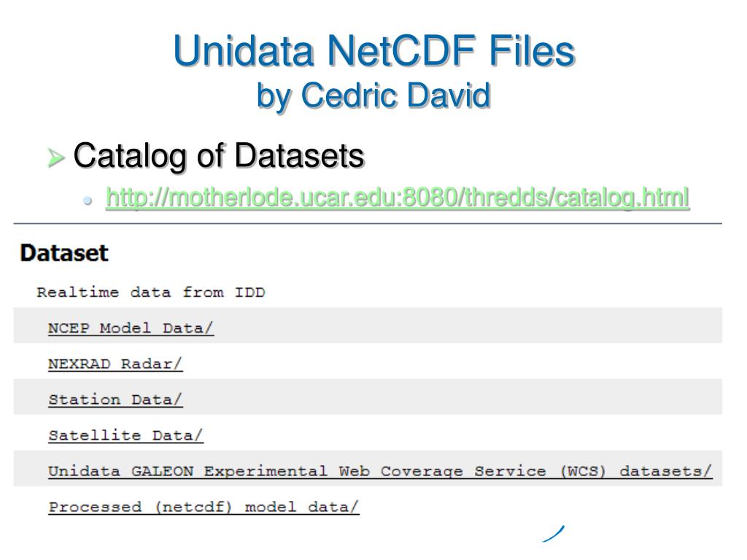This screenshot has height=560, width=747.
Task: Select the Unidata NetCDF Files title
Action: point(374,50)
